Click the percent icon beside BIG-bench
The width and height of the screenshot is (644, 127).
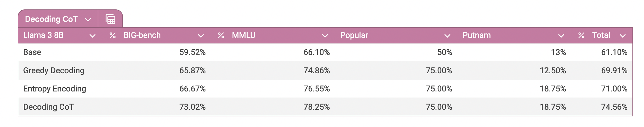[113, 36]
